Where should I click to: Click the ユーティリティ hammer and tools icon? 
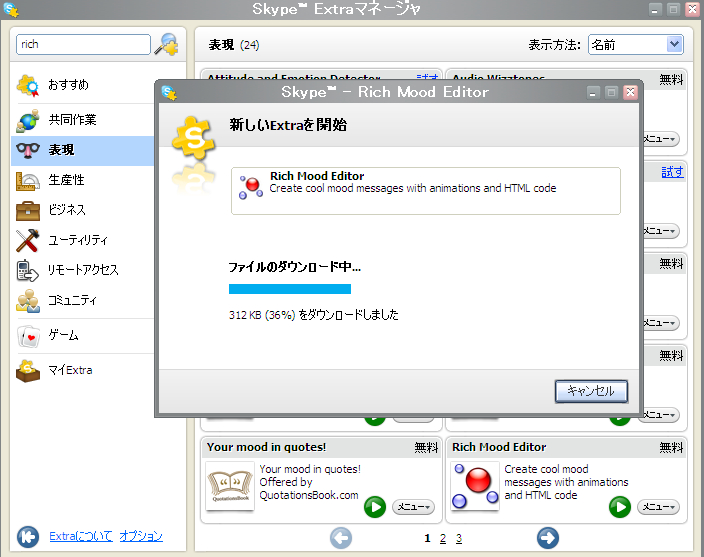click(28, 241)
